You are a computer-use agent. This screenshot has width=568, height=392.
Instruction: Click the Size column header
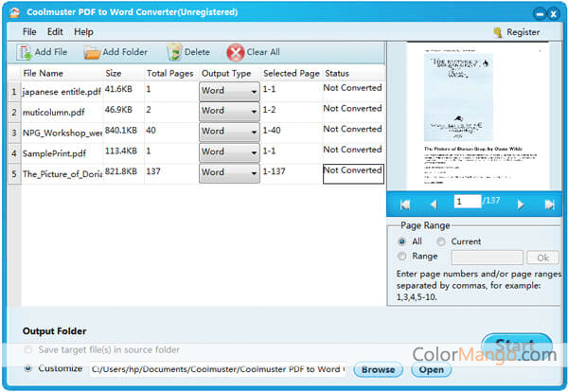(114, 74)
